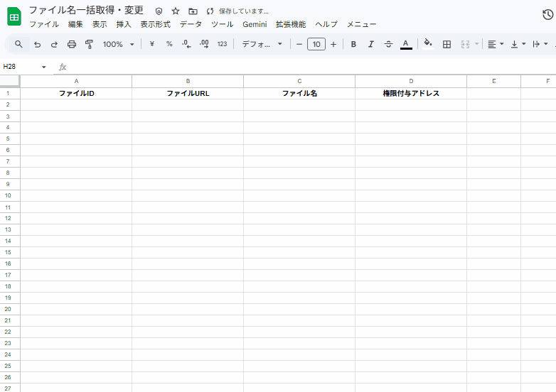Image resolution: width=556 pixels, height=392 pixels.
Task: Open the font family dropdown
Action: click(x=262, y=44)
